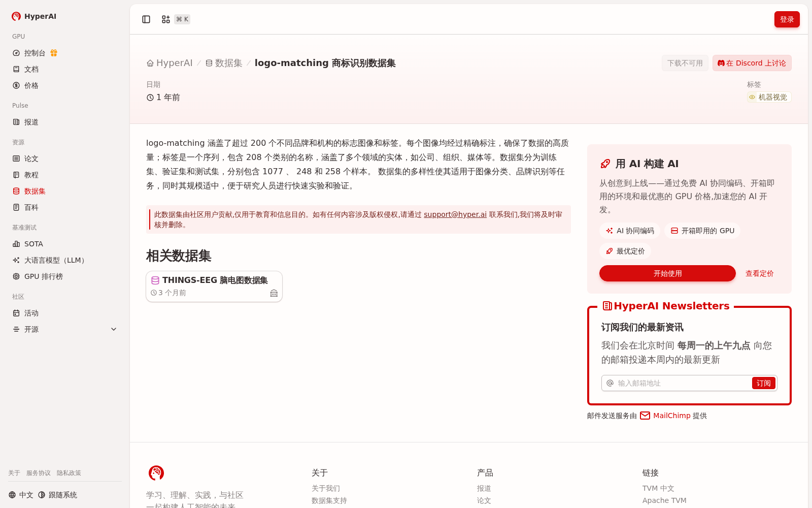Go to 数据集 breadcrumb link
This screenshot has height=508, width=812.
point(224,63)
